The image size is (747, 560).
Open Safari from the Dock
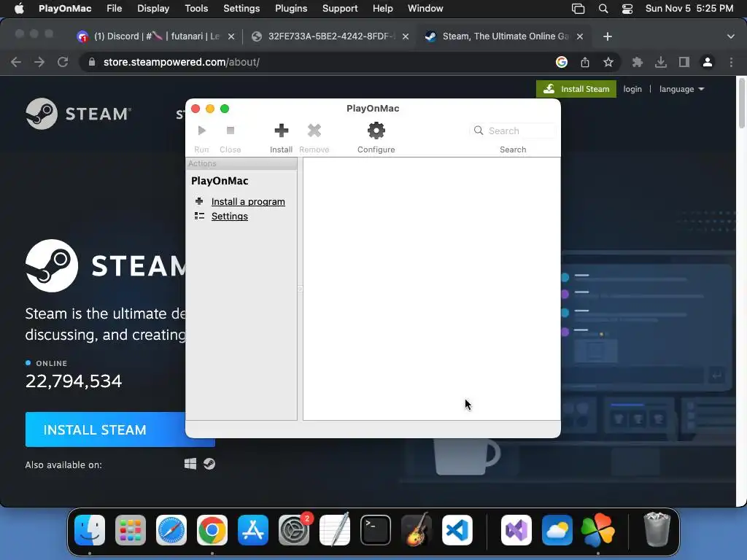171,530
